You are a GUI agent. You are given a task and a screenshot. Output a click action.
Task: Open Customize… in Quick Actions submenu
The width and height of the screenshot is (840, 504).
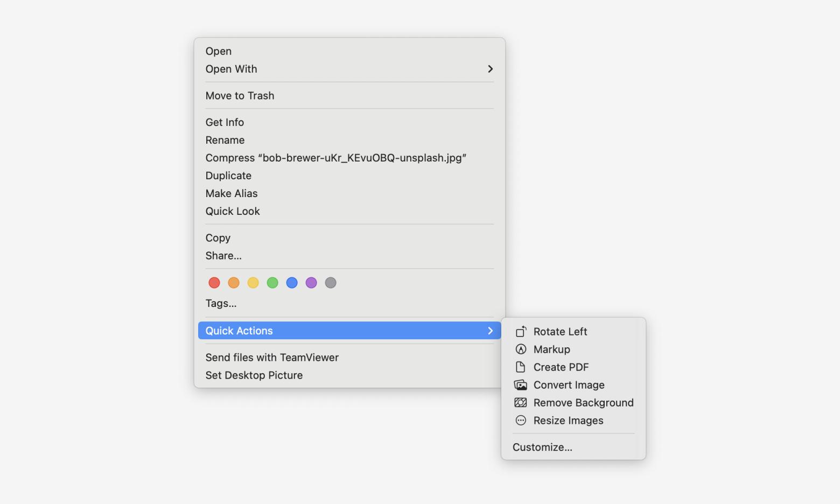point(542,447)
